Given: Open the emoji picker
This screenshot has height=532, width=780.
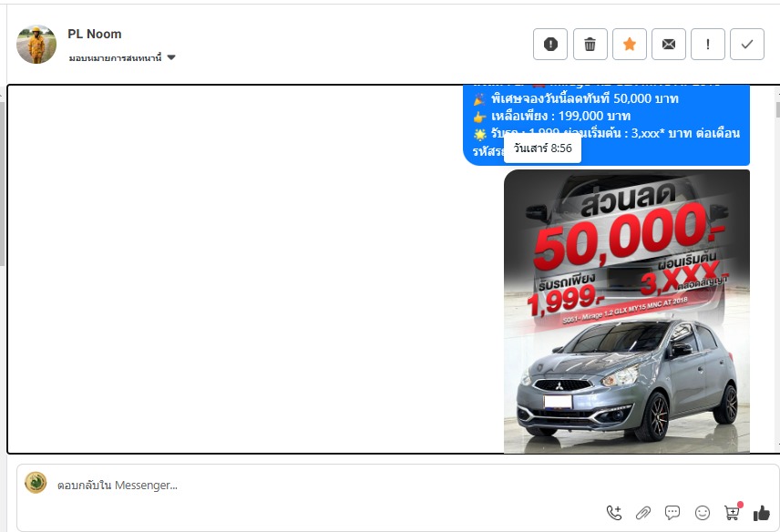Looking at the screenshot, I should [x=702, y=513].
